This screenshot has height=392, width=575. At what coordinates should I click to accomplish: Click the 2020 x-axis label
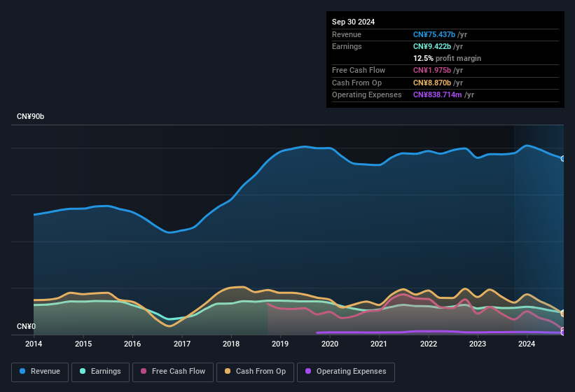coord(330,344)
